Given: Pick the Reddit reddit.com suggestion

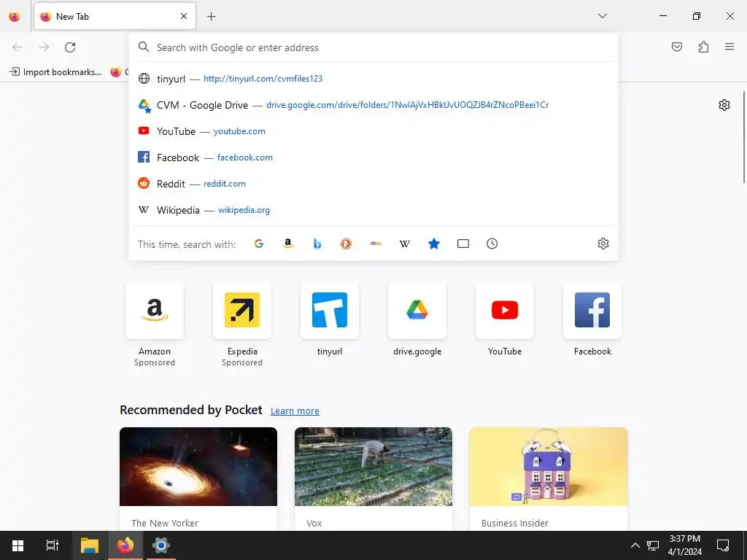Looking at the screenshot, I should point(373,183).
